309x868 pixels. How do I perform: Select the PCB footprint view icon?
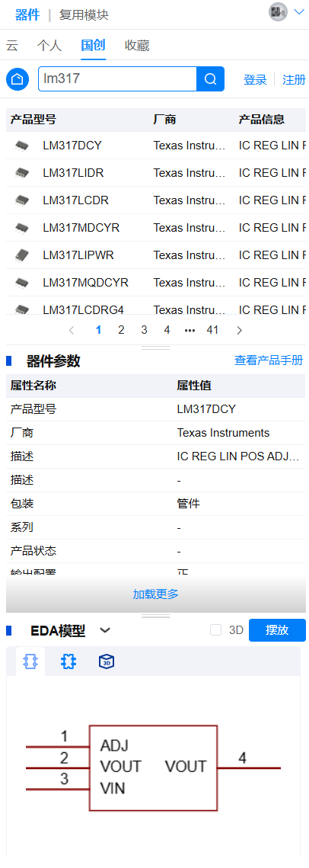(68, 661)
